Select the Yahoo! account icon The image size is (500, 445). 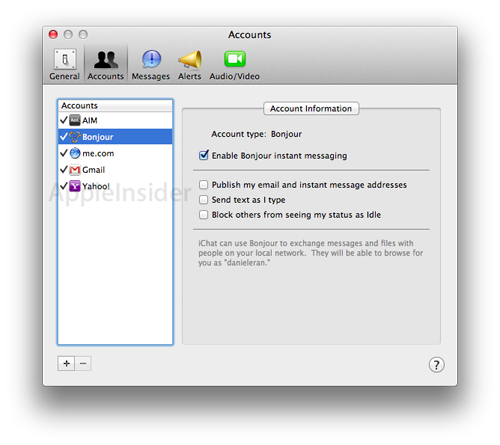point(75,186)
